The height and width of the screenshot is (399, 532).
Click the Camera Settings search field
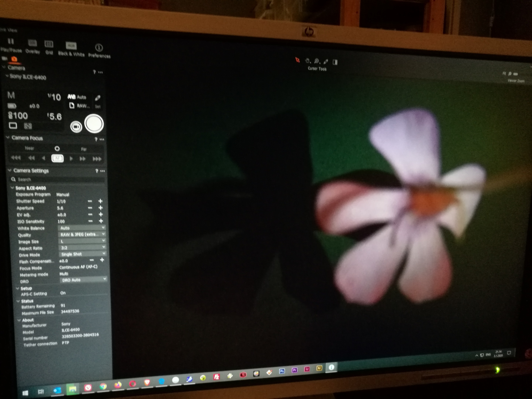point(58,179)
